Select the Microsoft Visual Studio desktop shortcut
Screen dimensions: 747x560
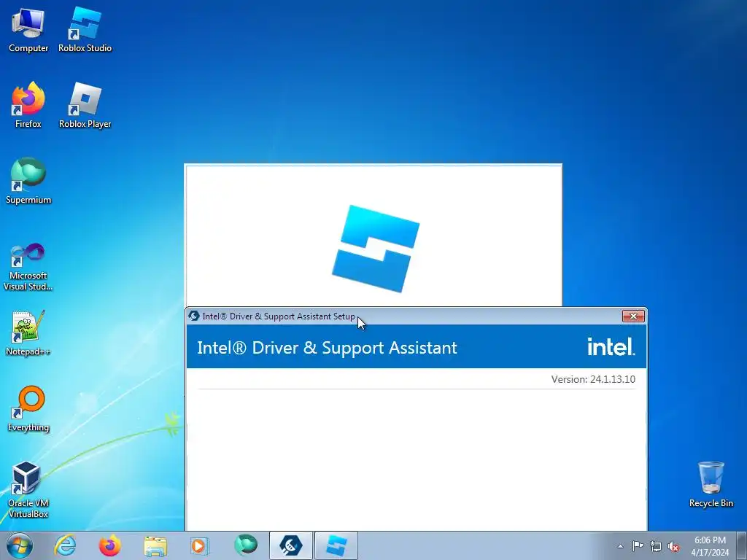click(x=28, y=267)
